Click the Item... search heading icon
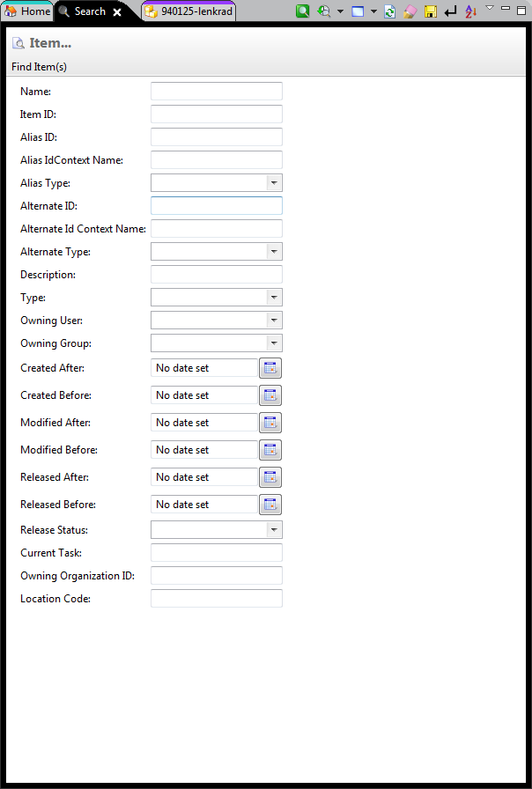 click(x=18, y=43)
